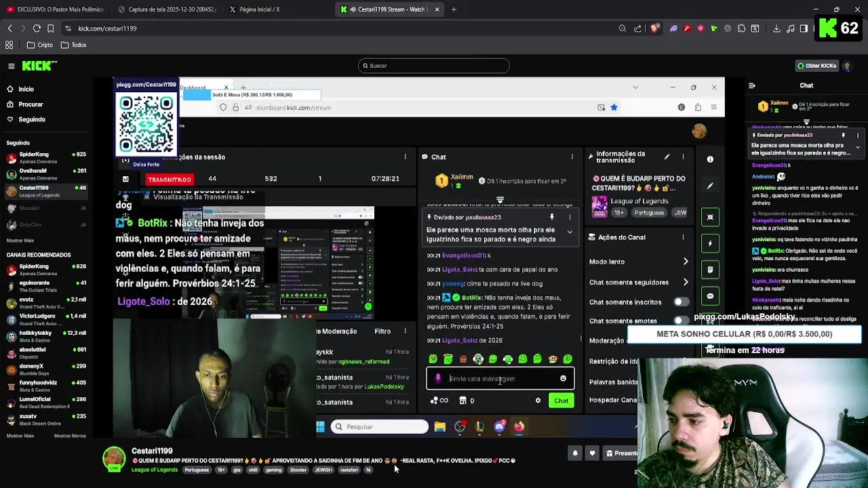Open Chat panel three-dot menu

click(x=572, y=157)
